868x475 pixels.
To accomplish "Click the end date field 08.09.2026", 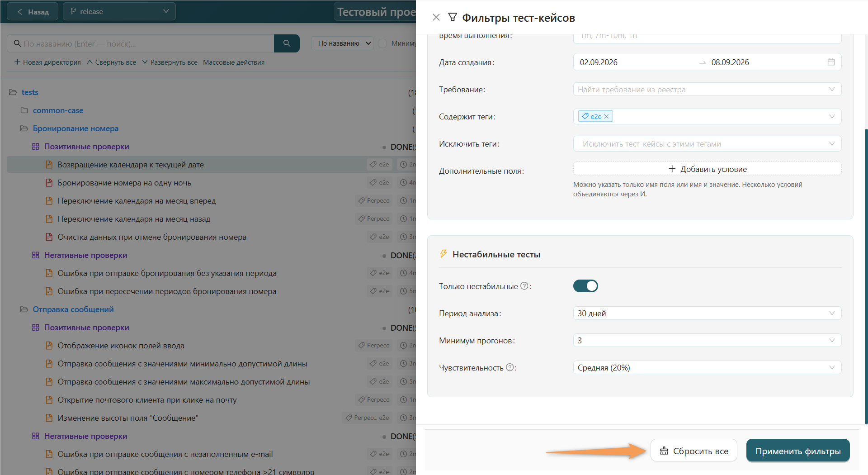I will coord(730,62).
